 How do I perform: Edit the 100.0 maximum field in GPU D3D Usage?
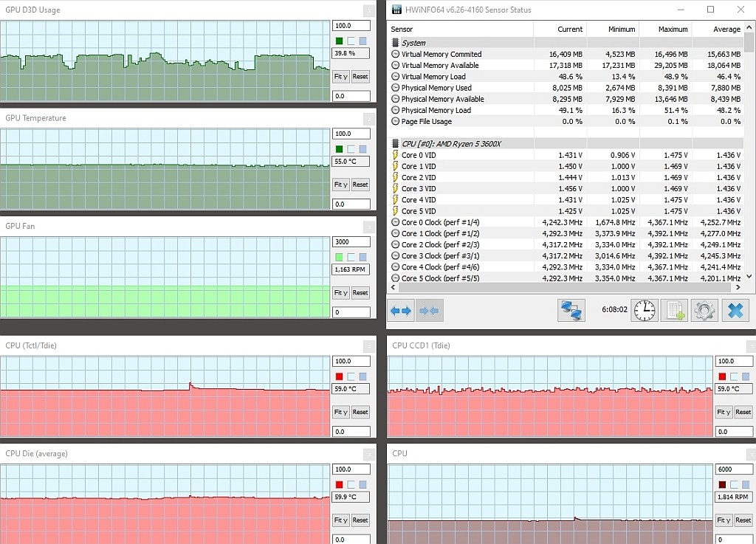351,26
